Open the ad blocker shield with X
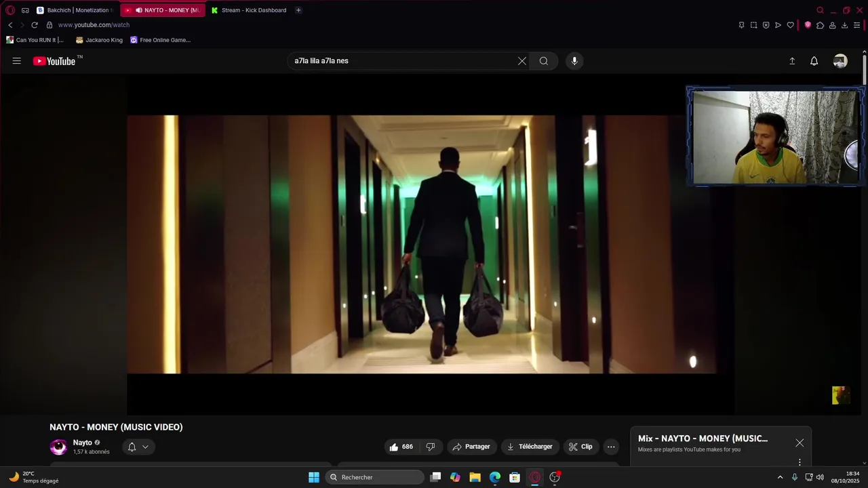Viewport: 868px width, 488px height. click(x=766, y=25)
